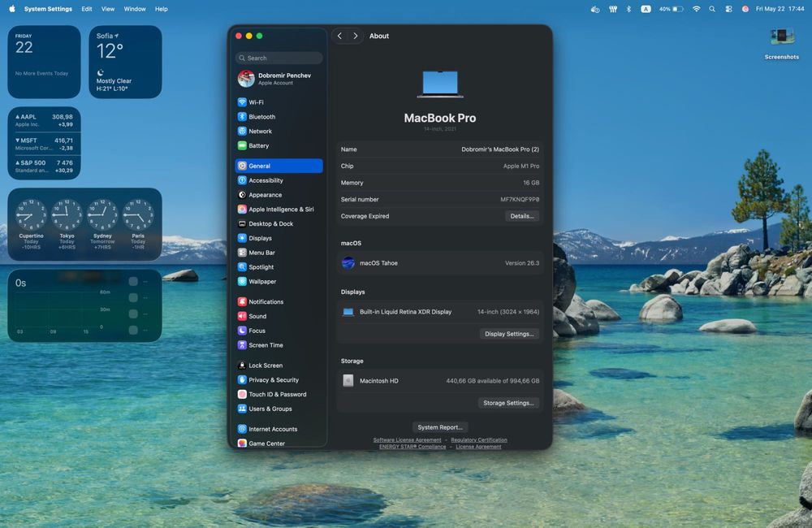Open the Software License Agreement link
Screen dimensions: 812x528
point(407,440)
